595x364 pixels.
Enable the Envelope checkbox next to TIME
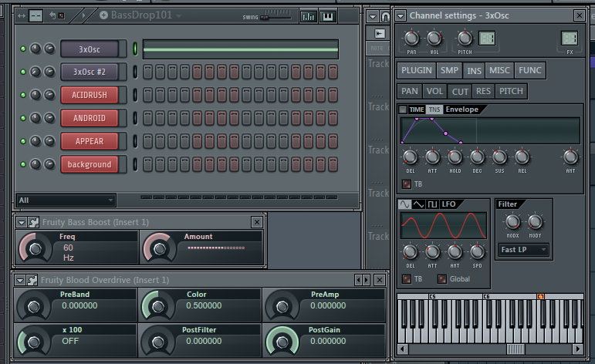403,110
